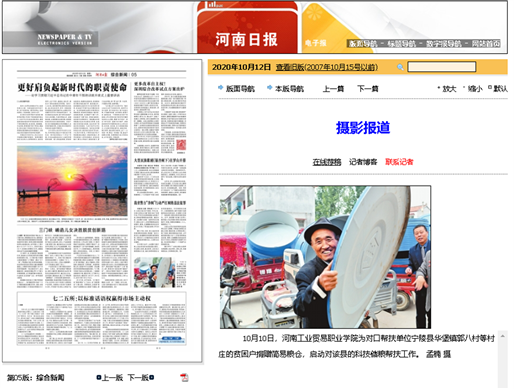Open 查看旧版 archive link

click(x=327, y=67)
